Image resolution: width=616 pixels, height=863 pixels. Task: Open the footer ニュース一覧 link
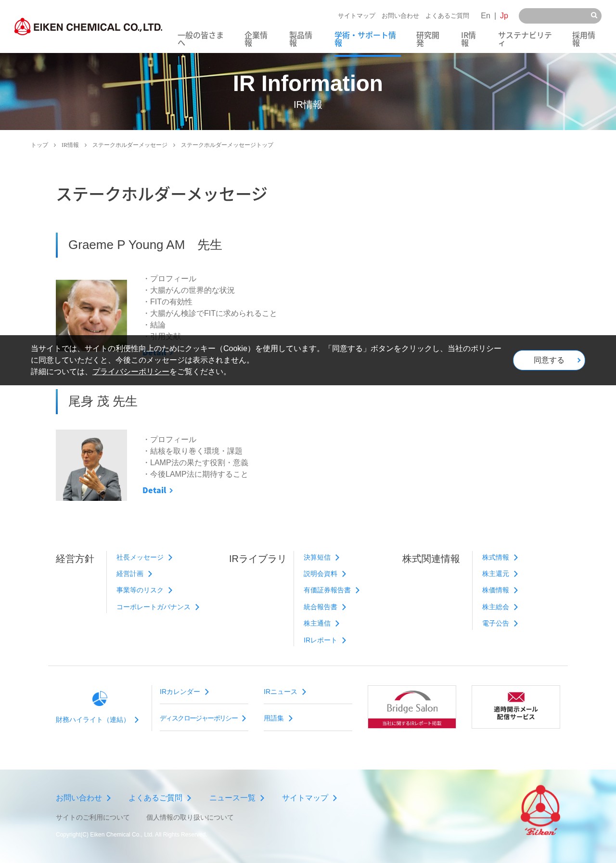(237, 798)
